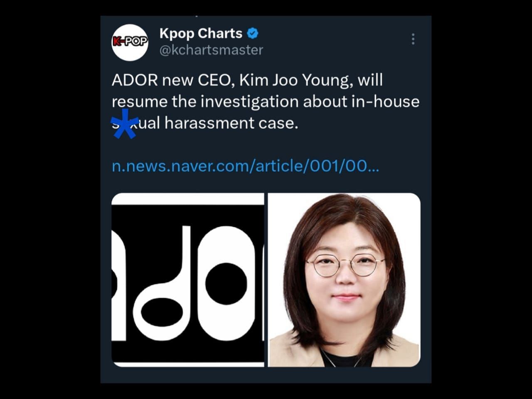Click the word ADOR in tweet text
This screenshot has width=532, height=399.
[135, 80]
